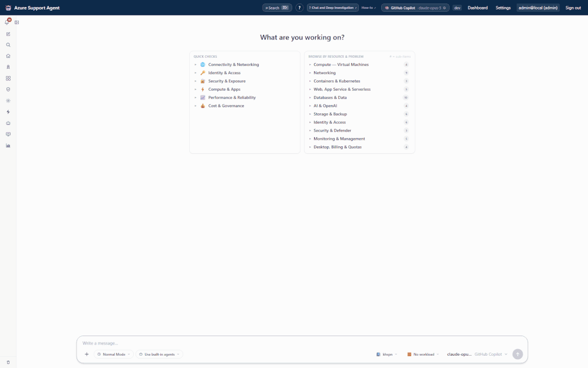Screen dimensions: 588x368
Task: Select Identity & Access in Browse panel
Action: pos(359,123)
